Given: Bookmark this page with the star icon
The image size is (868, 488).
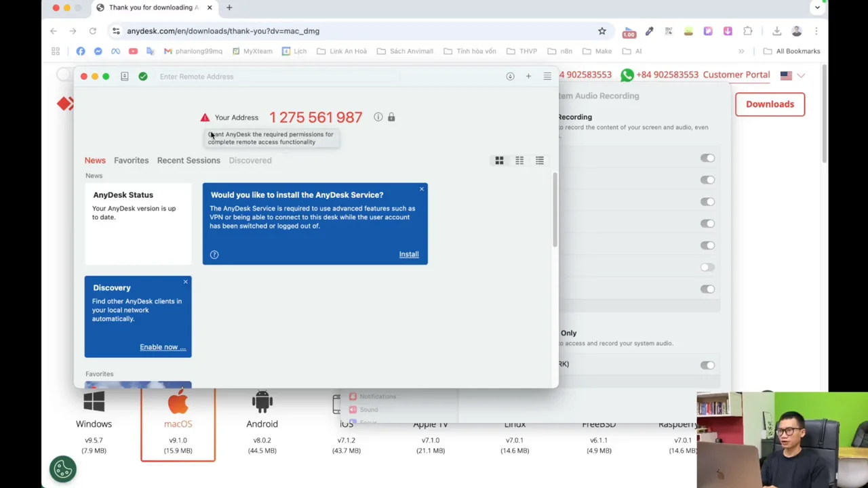Looking at the screenshot, I should 601,31.
